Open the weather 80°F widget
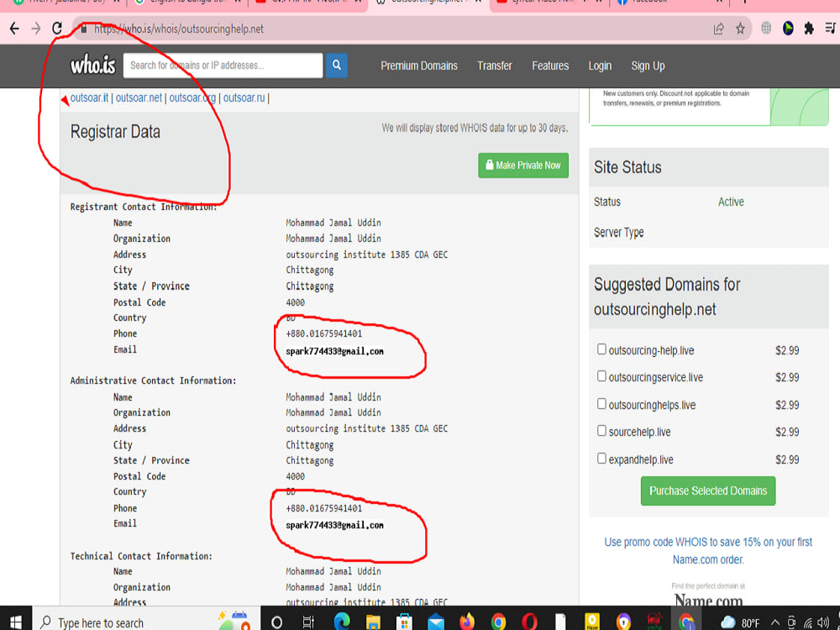This screenshot has width=840, height=630. click(x=740, y=623)
